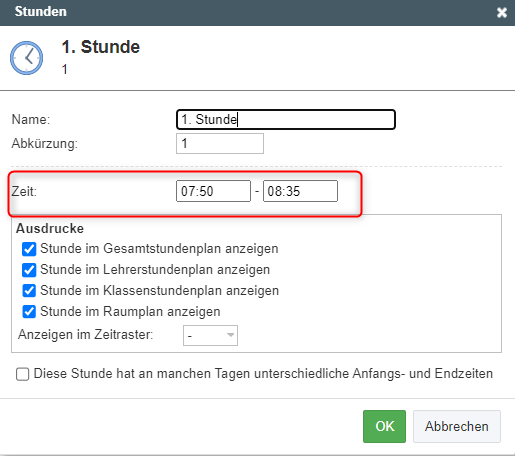This screenshot has height=456, width=515.
Task: Click the Stunde im Raumplan anzeigen label
Action: pyautogui.click(x=130, y=311)
